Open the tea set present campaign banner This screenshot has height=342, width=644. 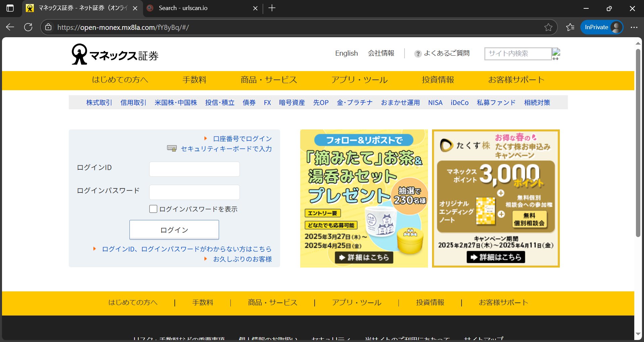[x=364, y=198]
